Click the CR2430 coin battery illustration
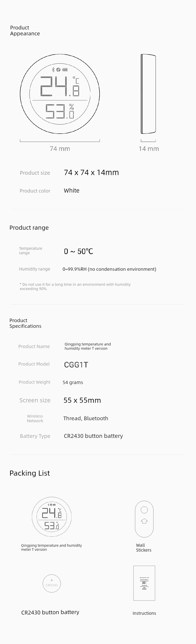Image resolution: width=196 pixels, height=644 pixels. 52,583
